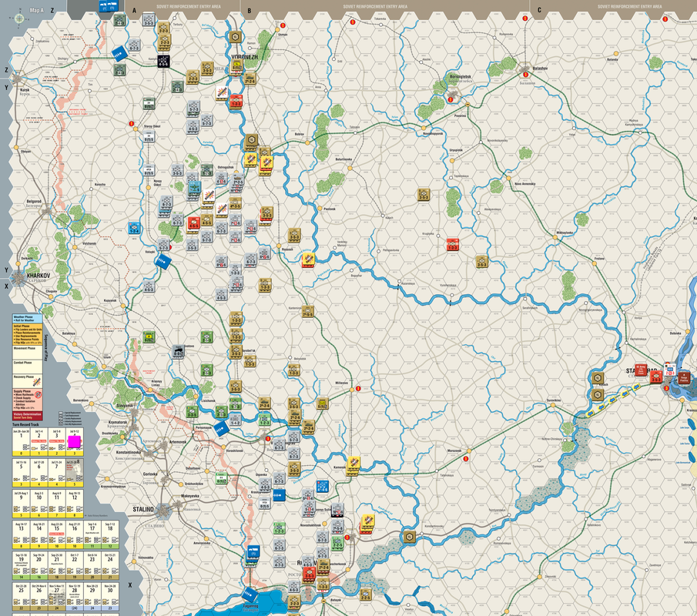Screen dimensions: 697x616
Task: Click the upper fortification marker near Kalach
Action: tap(597, 379)
